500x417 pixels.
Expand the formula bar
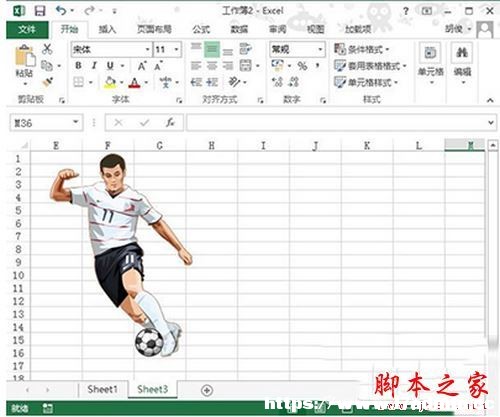coord(491,122)
